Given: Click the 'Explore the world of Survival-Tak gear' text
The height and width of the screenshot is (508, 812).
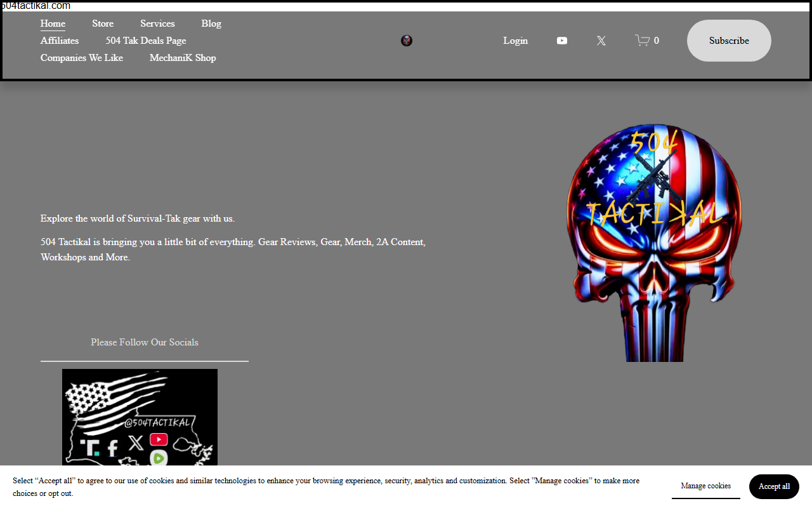Looking at the screenshot, I should [138, 218].
